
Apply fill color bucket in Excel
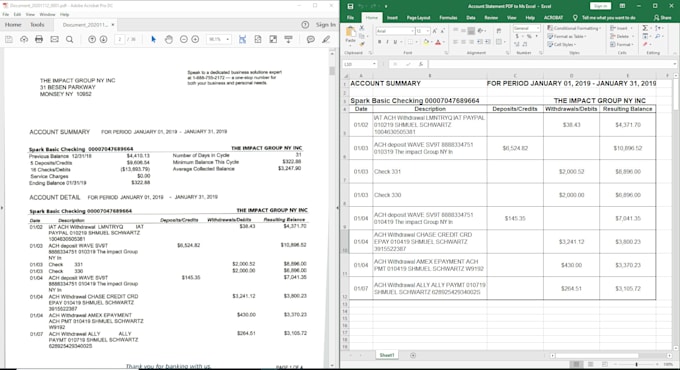click(426, 42)
